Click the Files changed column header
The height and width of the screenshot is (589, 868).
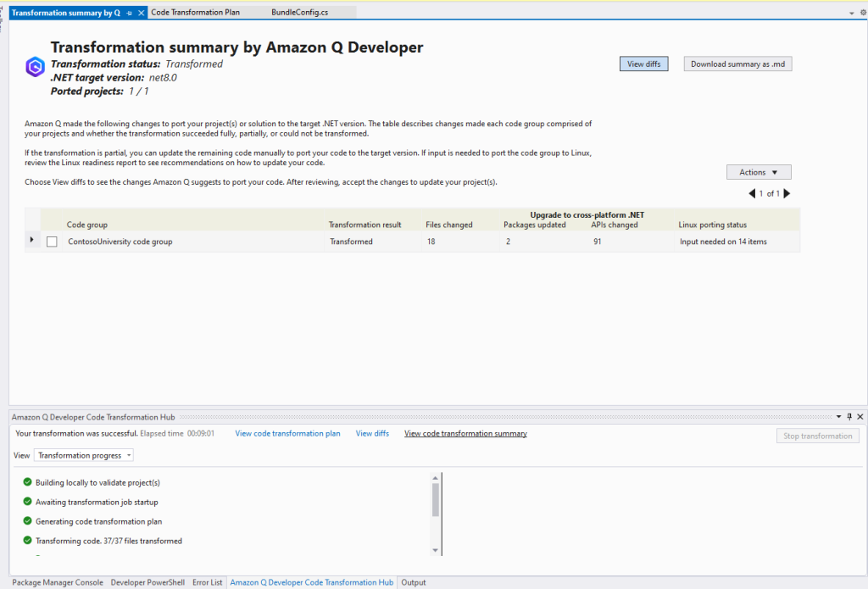pyautogui.click(x=449, y=225)
